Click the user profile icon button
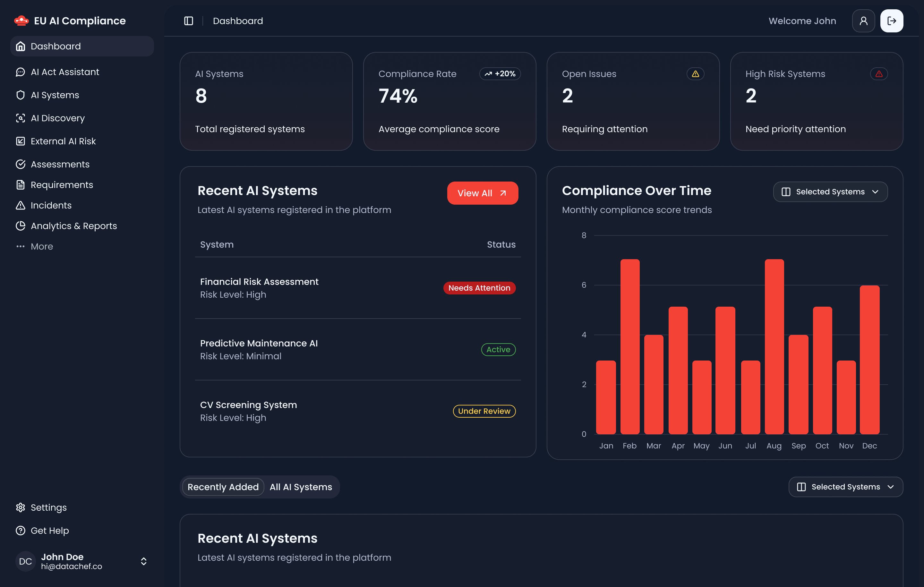Image resolution: width=924 pixels, height=587 pixels. point(863,21)
